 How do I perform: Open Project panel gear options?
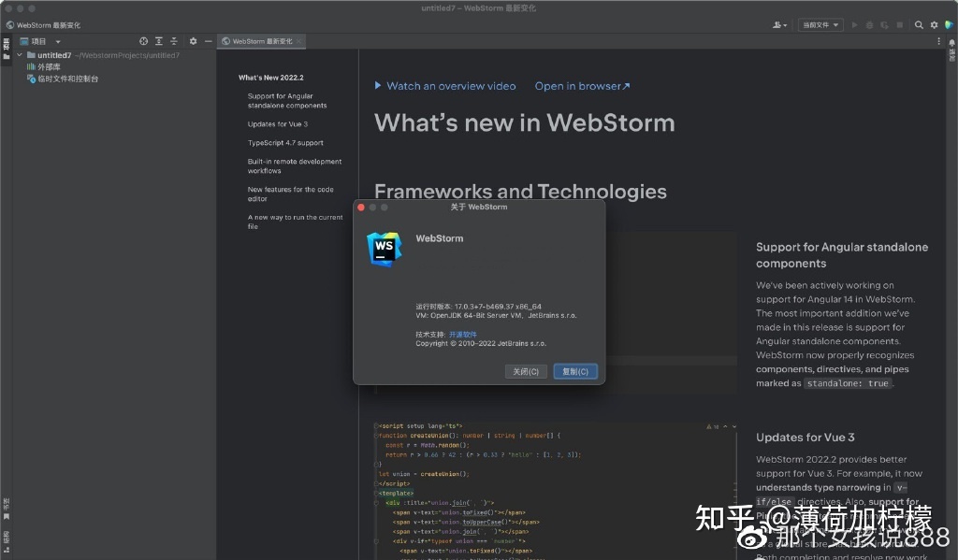[x=193, y=41]
